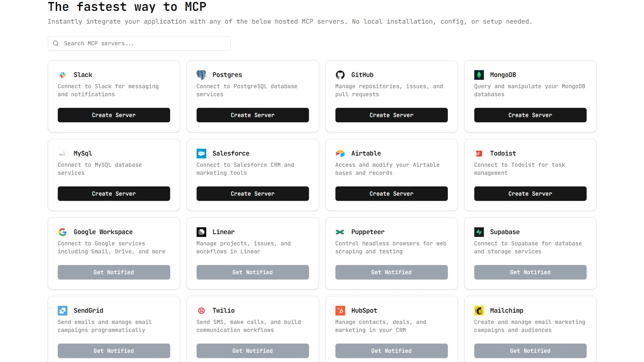Click 'The fastest way to MCP' heading
Image resolution: width=644 pixels, height=362 pixels.
pyautogui.click(x=127, y=7)
